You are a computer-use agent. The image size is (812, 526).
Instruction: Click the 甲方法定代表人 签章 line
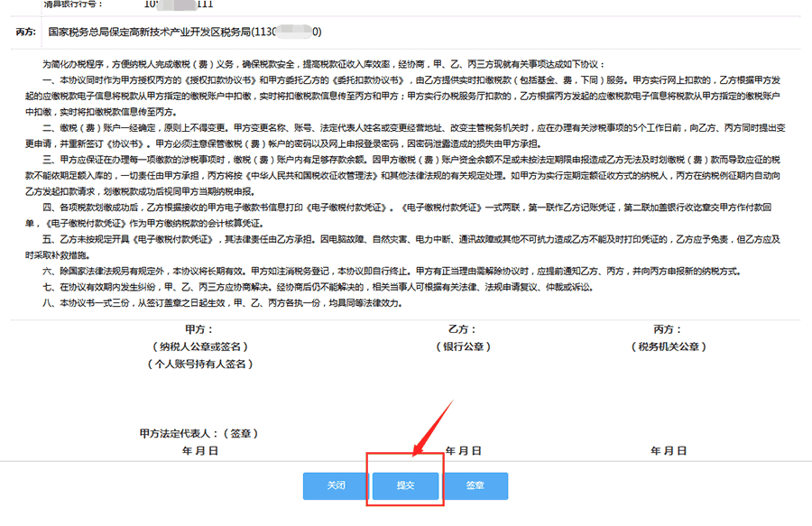click(x=197, y=433)
